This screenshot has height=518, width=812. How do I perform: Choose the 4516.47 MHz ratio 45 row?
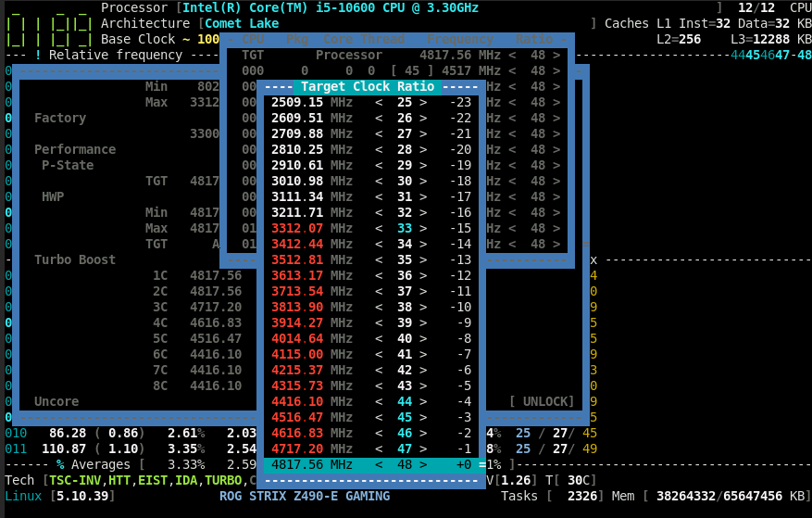pos(371,417)
